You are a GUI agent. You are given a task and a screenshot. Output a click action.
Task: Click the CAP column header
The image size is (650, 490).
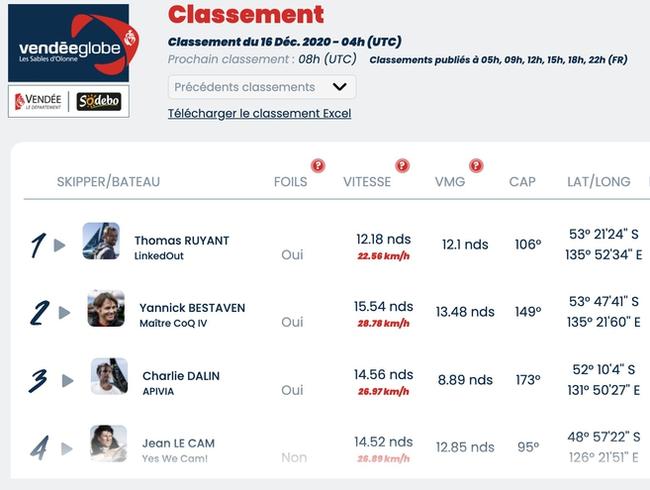click(x=522, y=182)
